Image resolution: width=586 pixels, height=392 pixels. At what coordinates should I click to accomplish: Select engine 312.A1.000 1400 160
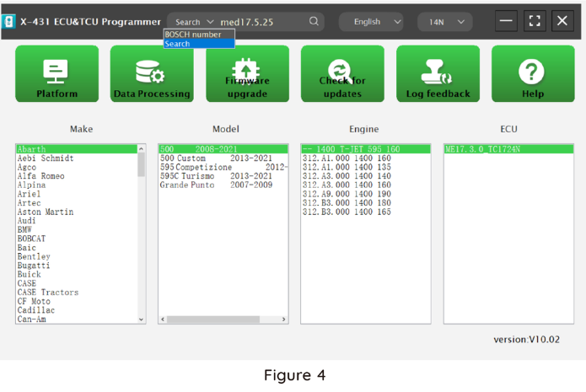pyautogui.click(x=366, y=158)
